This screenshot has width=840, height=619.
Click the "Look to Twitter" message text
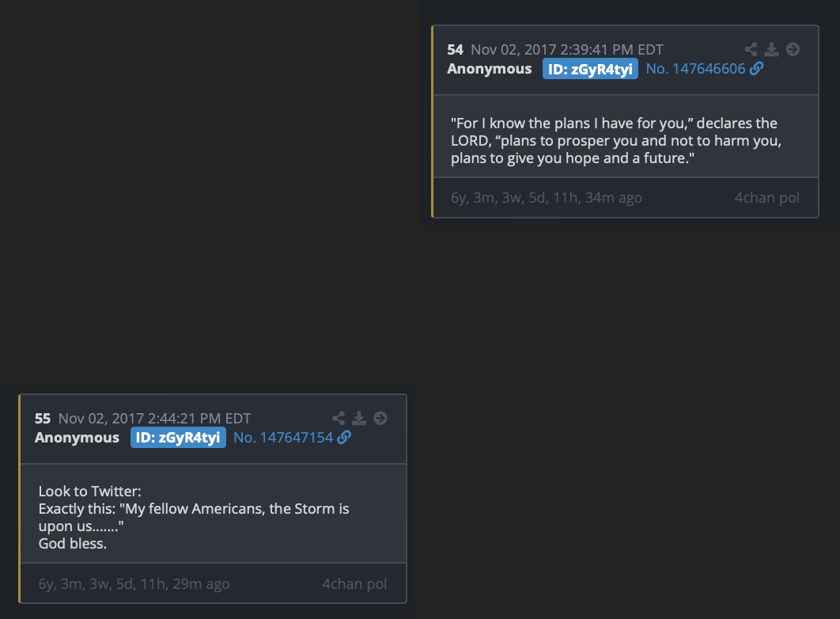click(90, 492)
